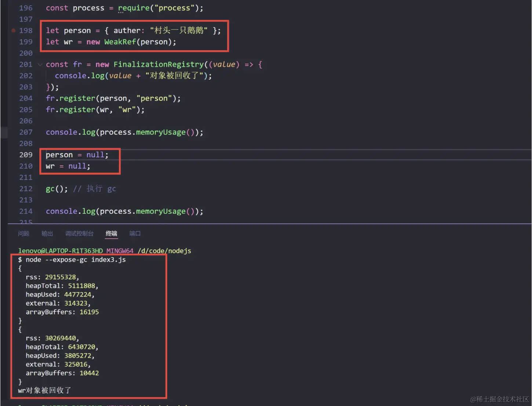Click lenovo@LAPTOP-R1T363HD prompt text
The image size is (532, 406).
(x=61, y=251)
